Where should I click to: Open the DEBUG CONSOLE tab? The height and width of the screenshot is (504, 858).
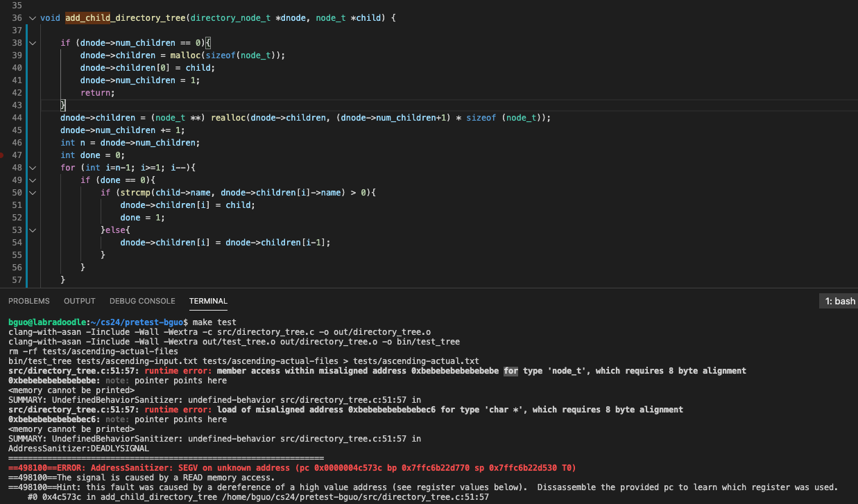point(142,301)
